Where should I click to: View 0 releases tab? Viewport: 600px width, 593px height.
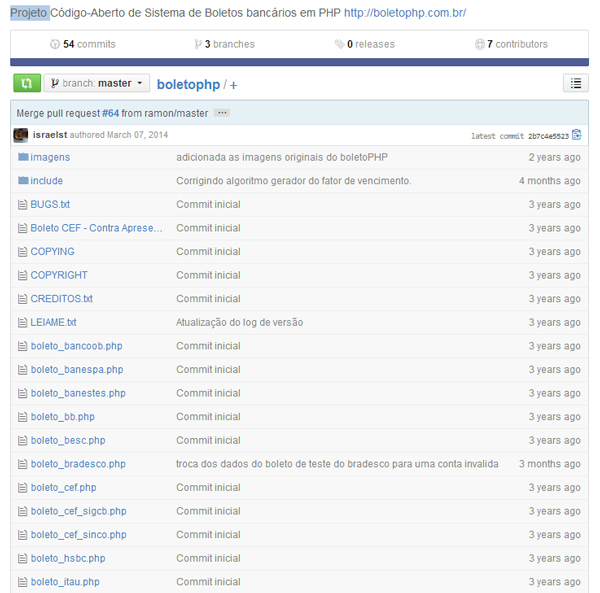pyautogui.click(x=371, y=44)
